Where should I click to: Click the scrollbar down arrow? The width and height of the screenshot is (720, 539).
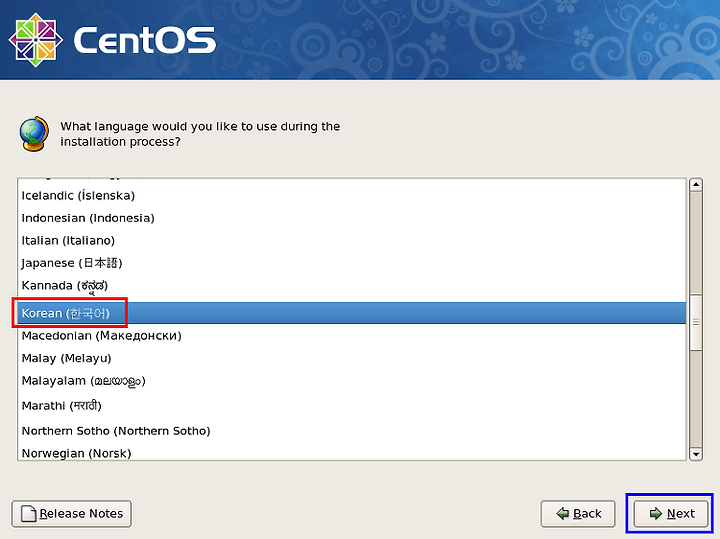coord(696,454)
